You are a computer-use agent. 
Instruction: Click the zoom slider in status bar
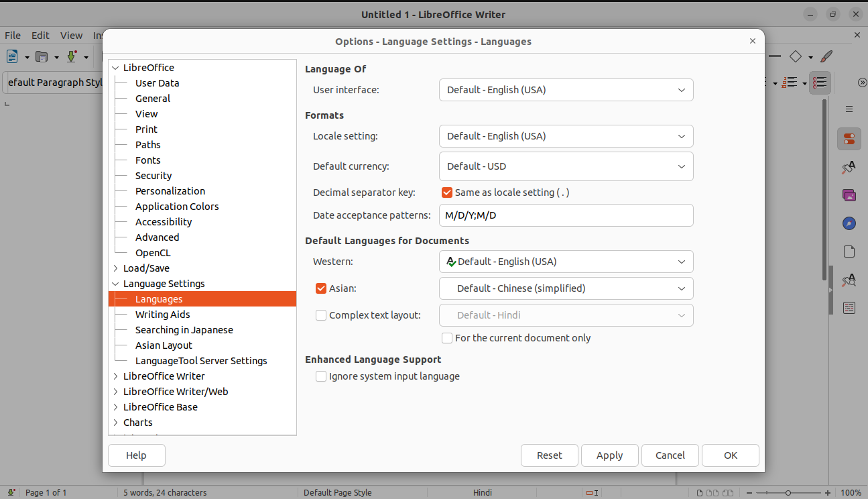coord(789,493)
